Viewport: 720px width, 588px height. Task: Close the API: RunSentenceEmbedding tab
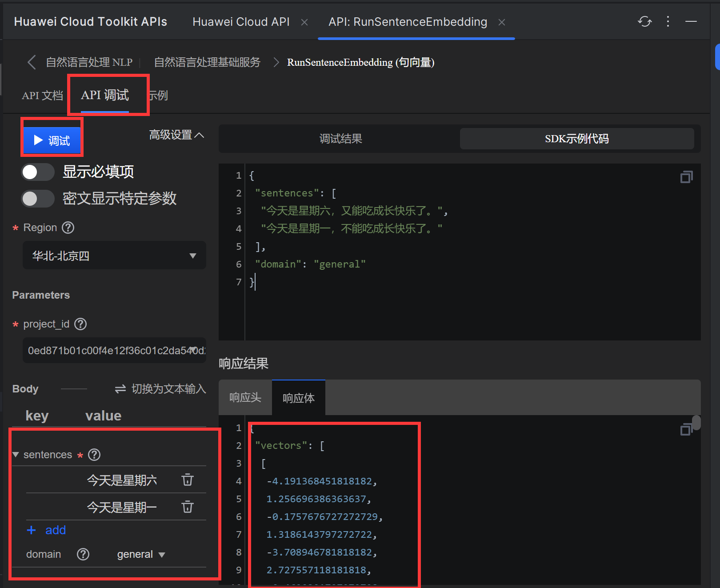coord(502,22)
